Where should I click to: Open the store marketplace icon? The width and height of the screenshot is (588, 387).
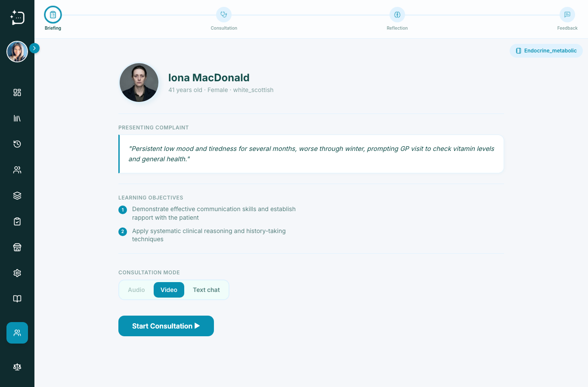17,247
